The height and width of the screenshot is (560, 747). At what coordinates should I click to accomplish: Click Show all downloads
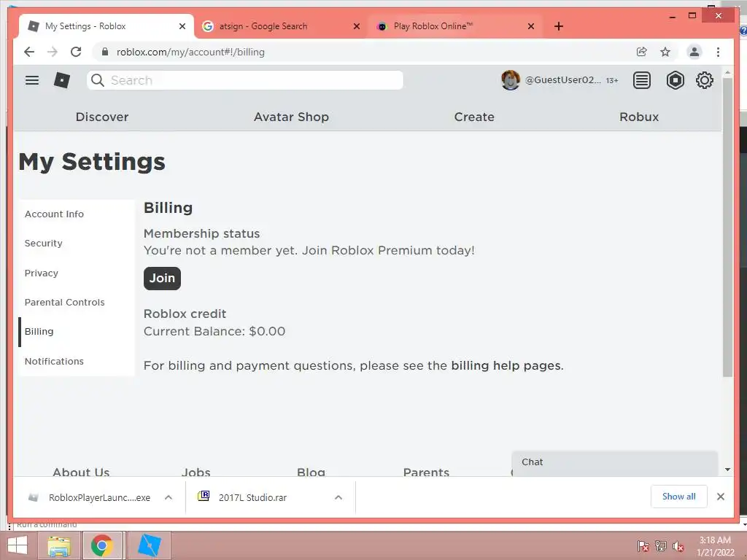679,497
